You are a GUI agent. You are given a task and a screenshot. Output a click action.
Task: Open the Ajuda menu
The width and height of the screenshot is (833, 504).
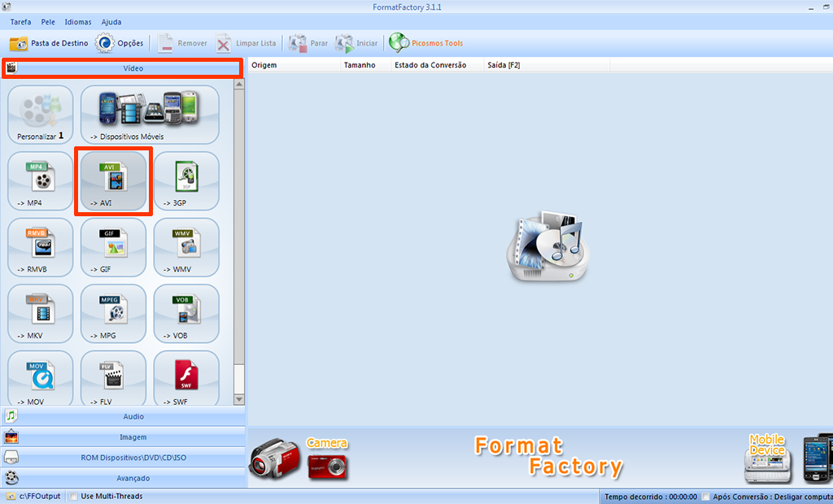tap(111, 22)
